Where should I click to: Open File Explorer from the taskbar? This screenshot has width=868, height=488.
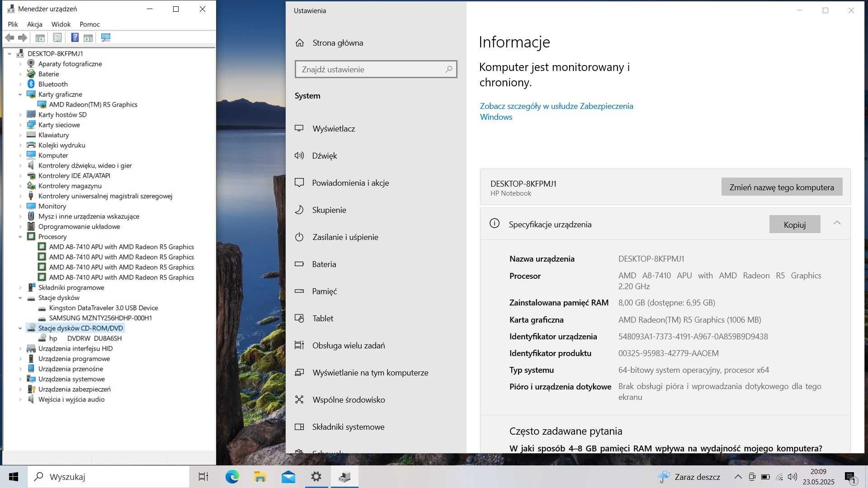[260, 477]
